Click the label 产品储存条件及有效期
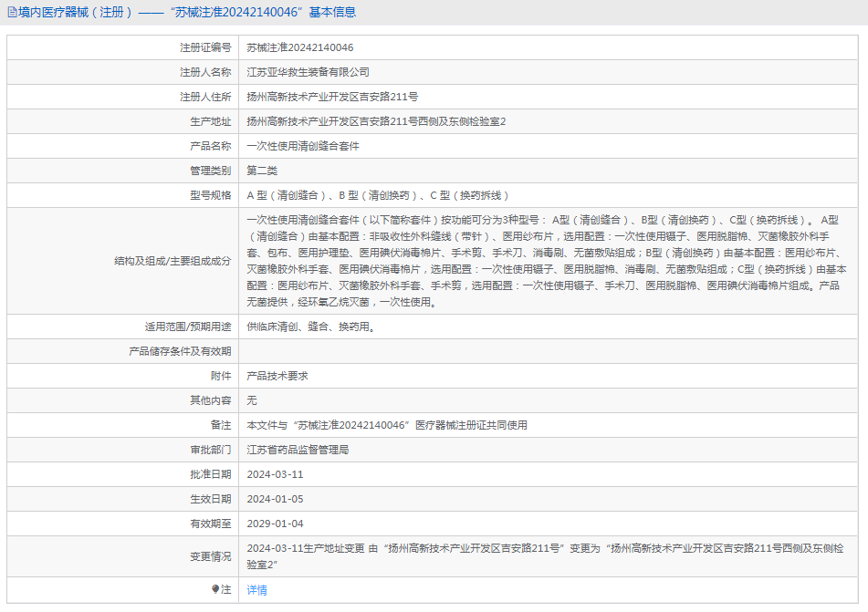Viewport: 868px width, 612px height. point(180,351)
